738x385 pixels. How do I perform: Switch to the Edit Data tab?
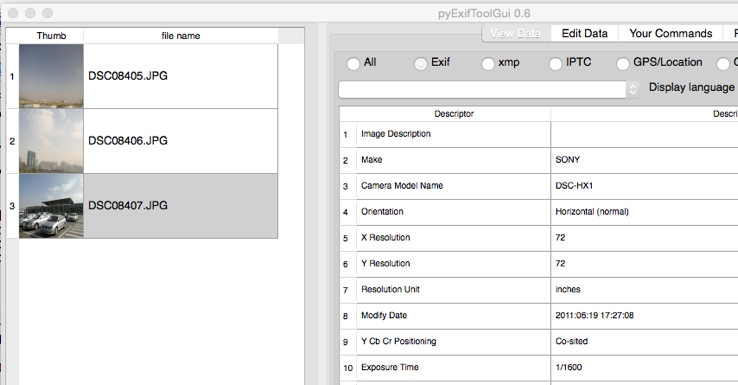point(585,33)
